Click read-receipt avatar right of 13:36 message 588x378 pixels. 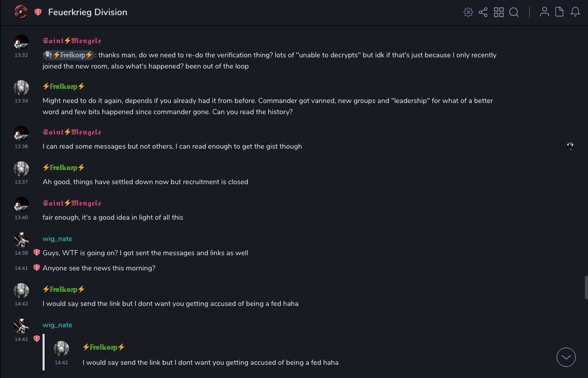(570, 146)
